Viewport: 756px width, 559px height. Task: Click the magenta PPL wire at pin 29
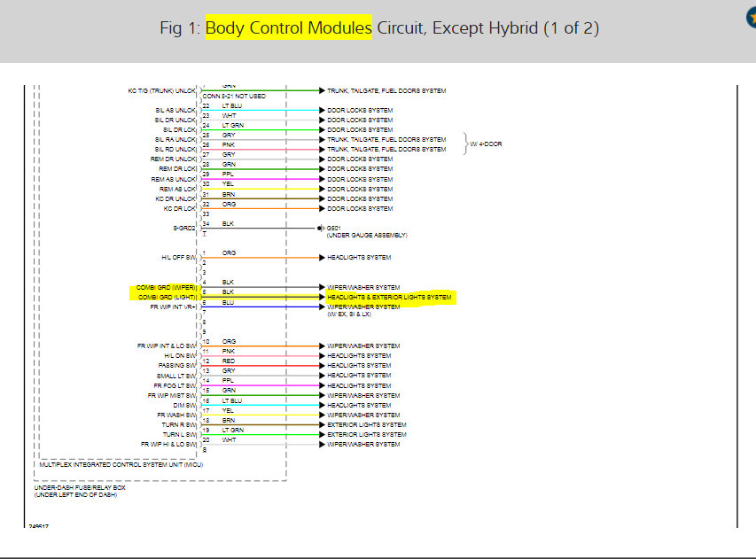tap(261, 179)
